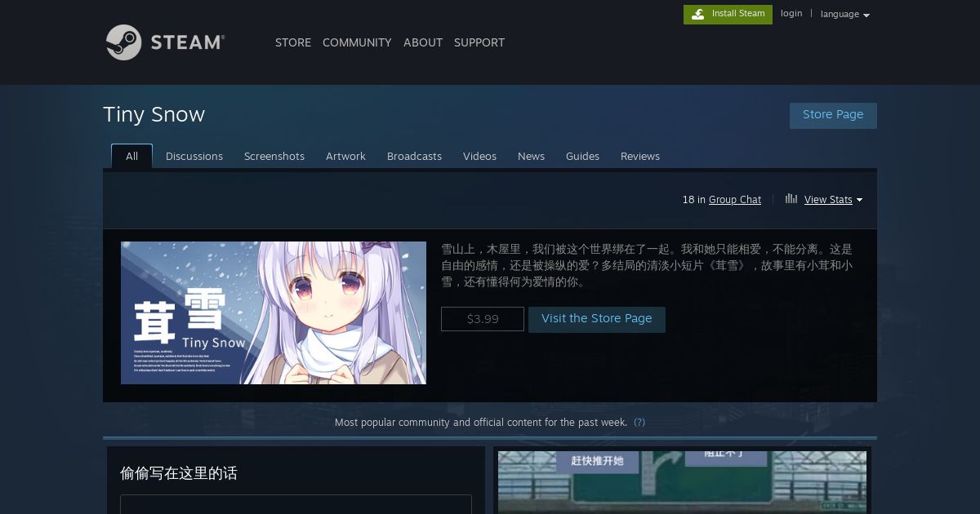Open the SUPPORT menu item

click(479, 42)
